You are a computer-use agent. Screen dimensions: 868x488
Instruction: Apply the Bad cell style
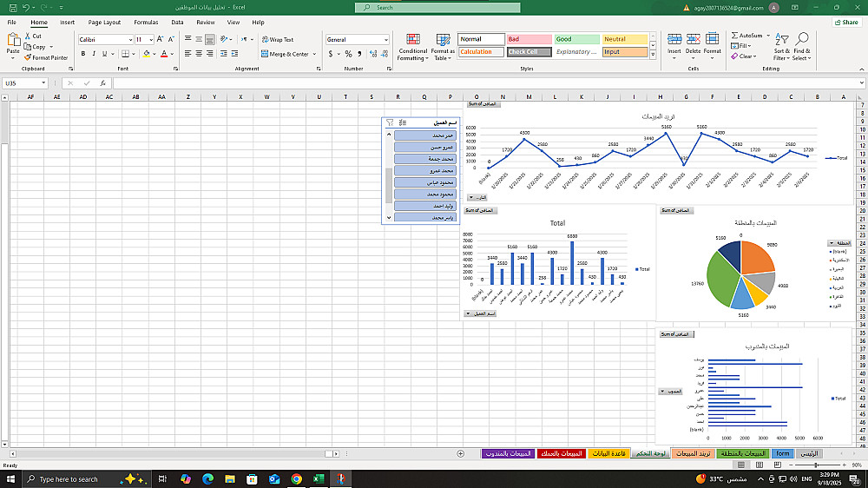529,39
